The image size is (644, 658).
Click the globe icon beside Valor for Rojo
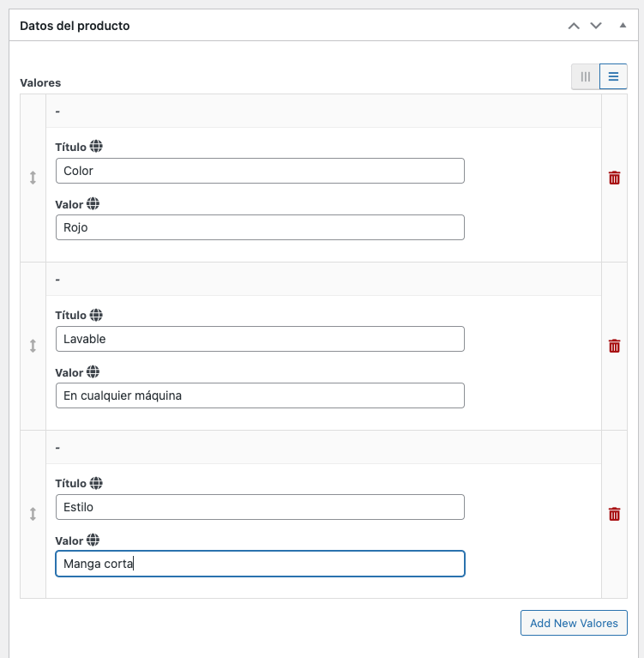[x=93, y=204]
